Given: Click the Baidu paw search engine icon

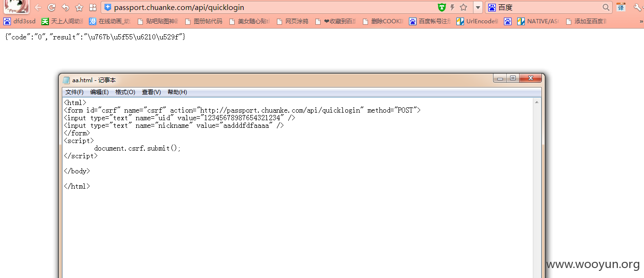Looking at the screenshot, I should (492, 8).
